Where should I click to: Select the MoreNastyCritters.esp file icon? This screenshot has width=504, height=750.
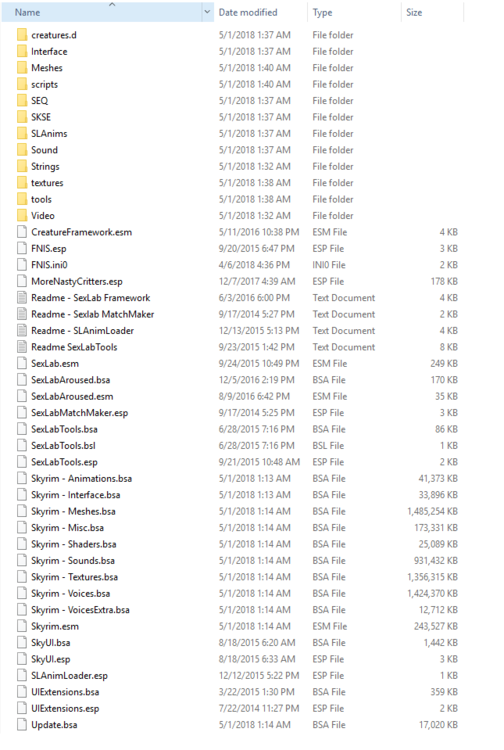click(x=22, y=281)
